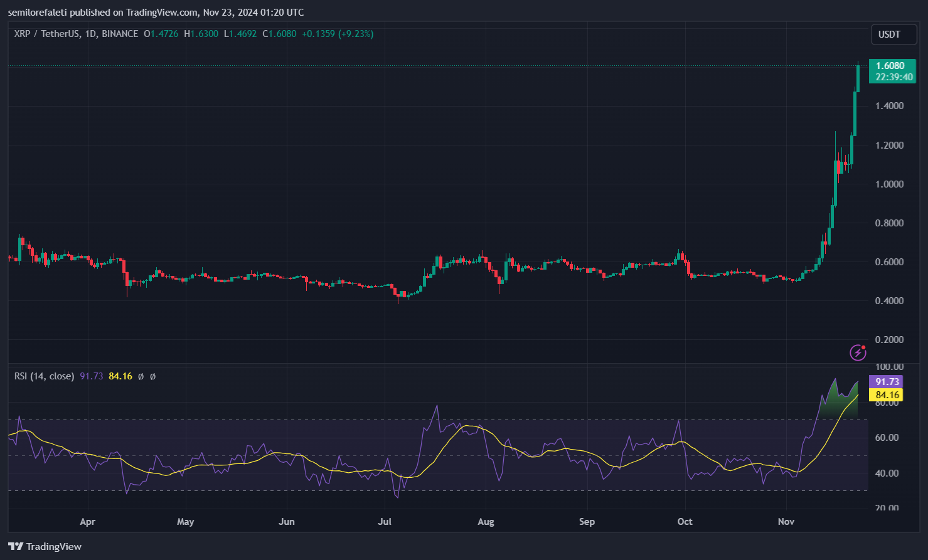Click the yellow 84.16 value in RSI legend
The image size is (928, 560).
(120, 376)
